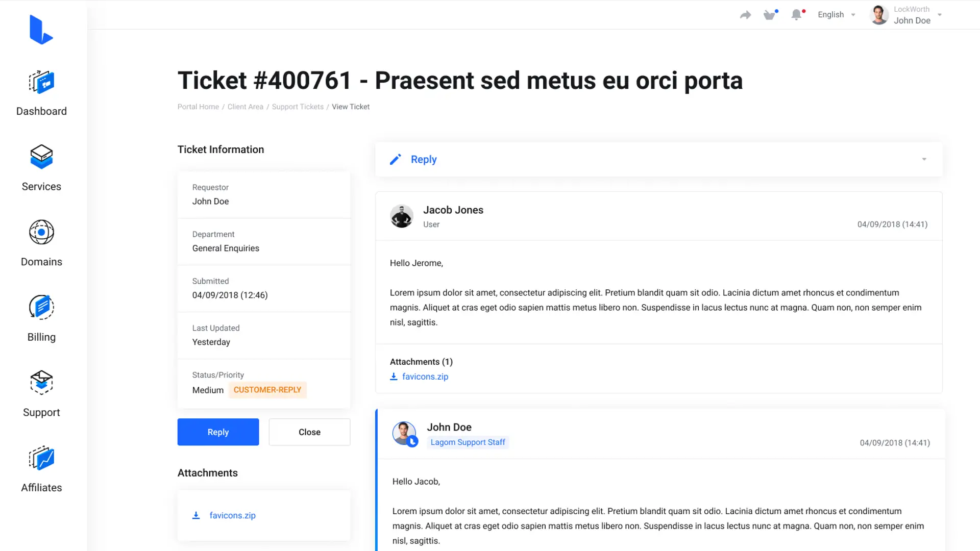Click the pencil icon beside Reply
The width and height of the screenshot is (980, 551).
point(396,160)
